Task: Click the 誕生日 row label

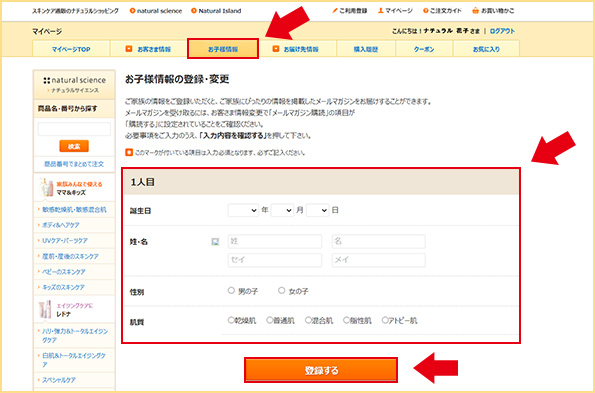Action: tap(140, 211)
